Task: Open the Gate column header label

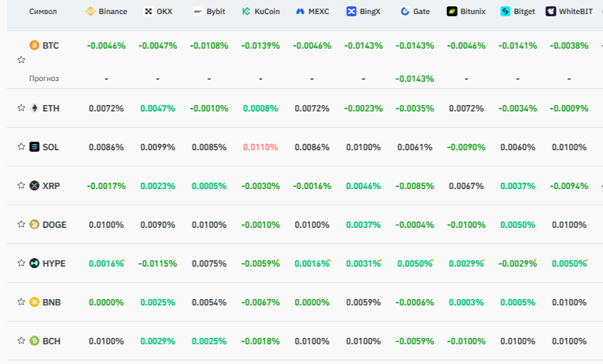Action: (422, 11)
